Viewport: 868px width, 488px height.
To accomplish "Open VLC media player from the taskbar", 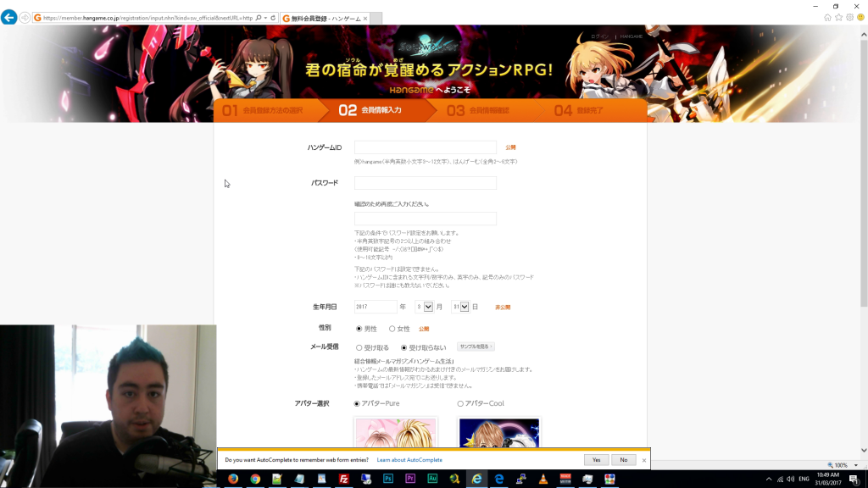I will point(543,479).
